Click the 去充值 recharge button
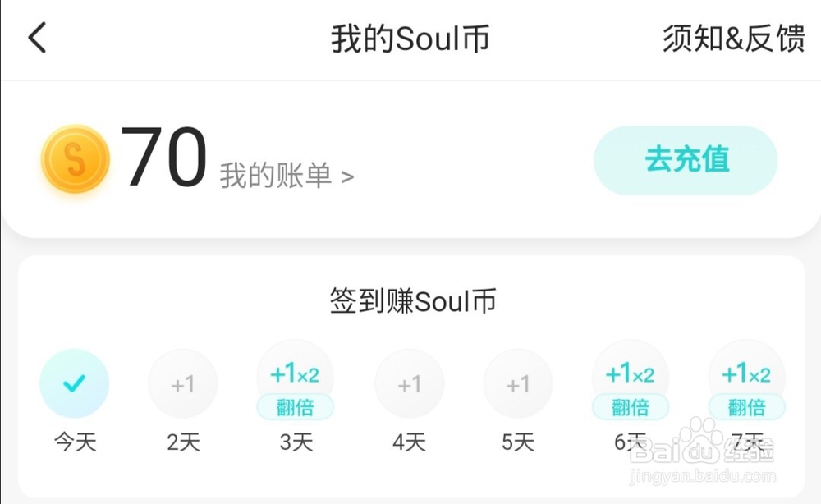 click(686, 160)
